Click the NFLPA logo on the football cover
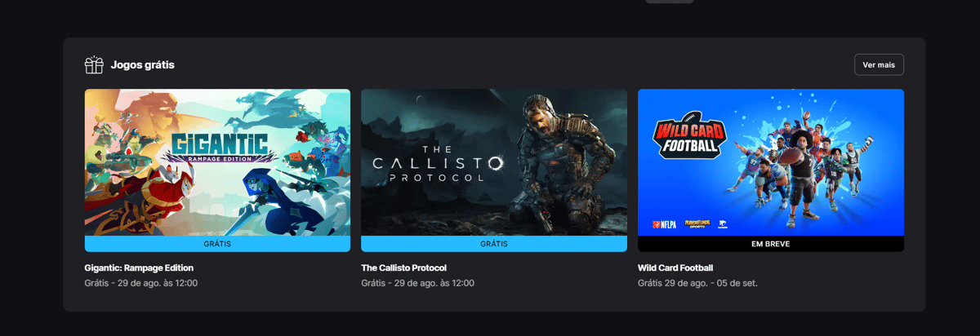The image size is (980, 336). (x=666, y=223)
